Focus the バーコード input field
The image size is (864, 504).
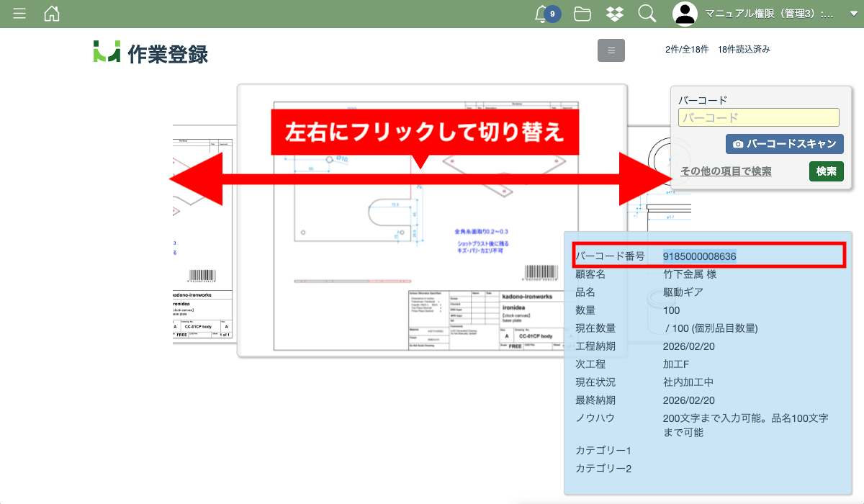coord(759,117)
